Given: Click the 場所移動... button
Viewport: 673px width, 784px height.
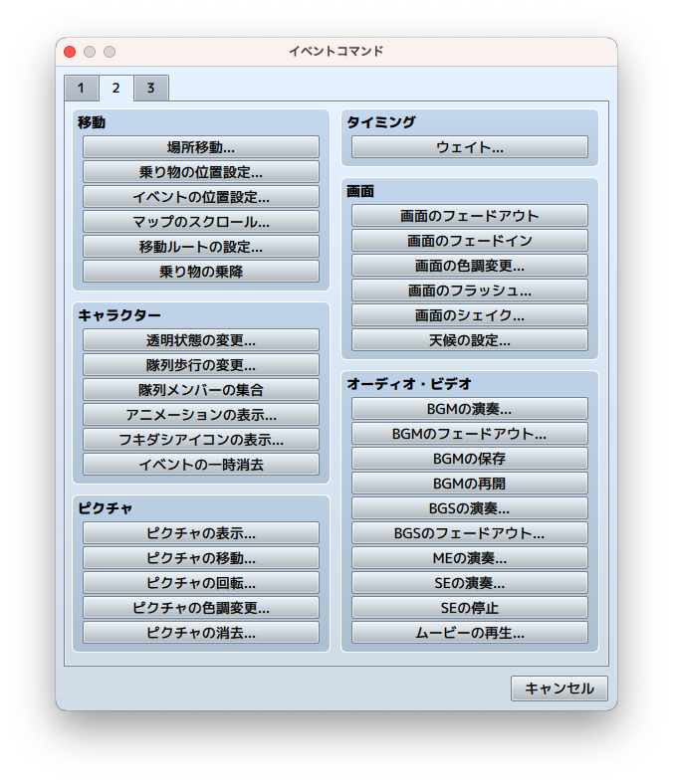Looking at the screenshot, I should coord(201,147).
